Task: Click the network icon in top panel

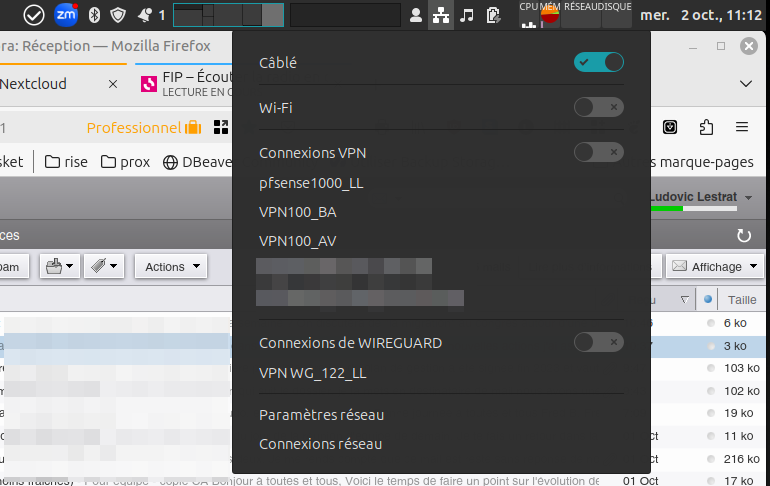Action: [440, 15]
